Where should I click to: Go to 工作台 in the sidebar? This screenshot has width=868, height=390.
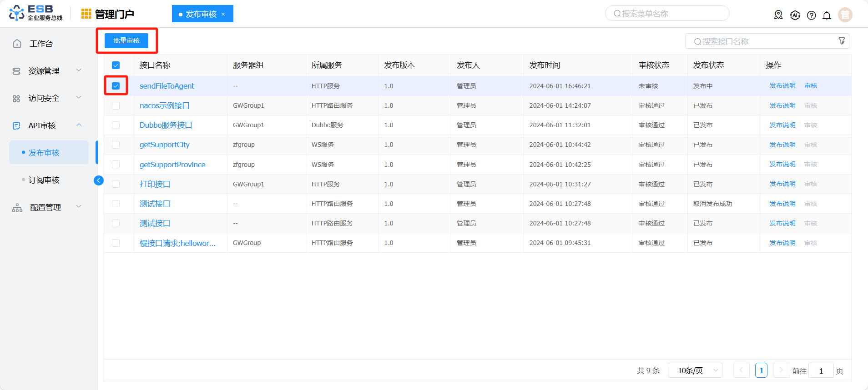(x=41, y=44)
